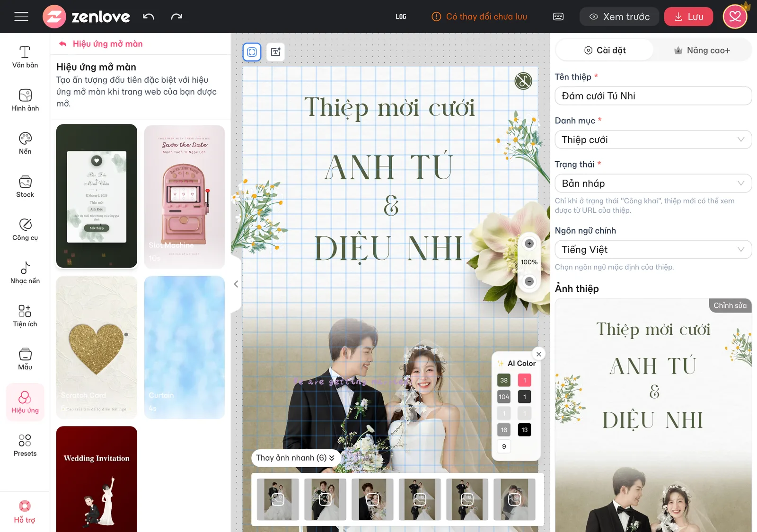This screenshot has width=757, height=532.
Task: Open Hỗ trợ support
Action: [25, 512]
